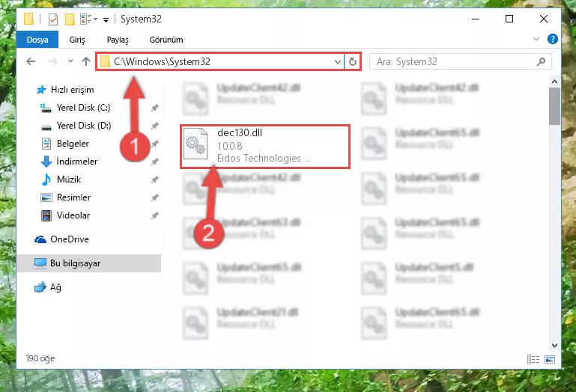The width and height of the screenshot is (576, 392).
Task: Open the Customize Quick Access Toolbar dropdown
Action: click(106, 19)
